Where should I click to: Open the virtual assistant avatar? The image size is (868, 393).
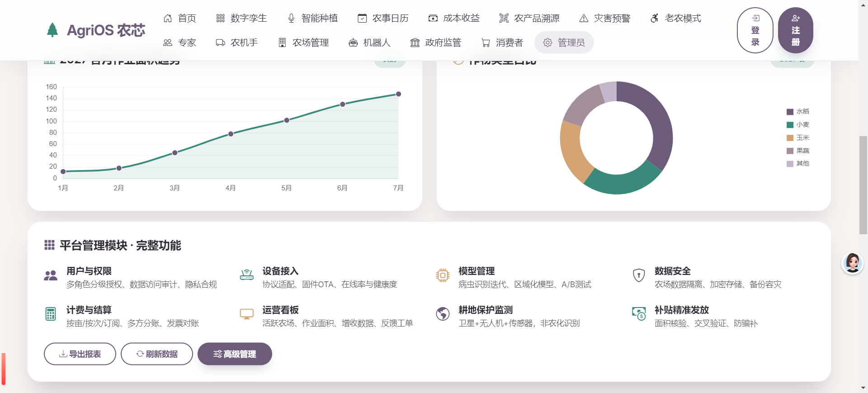click(x=853, y=263)
